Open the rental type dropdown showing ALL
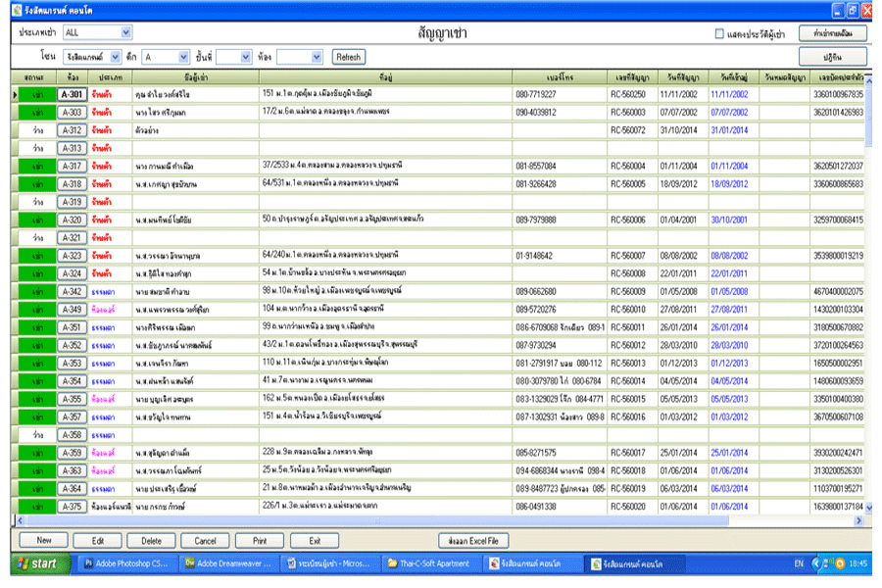This screenshot has width=882, height=588. point(125,33)
